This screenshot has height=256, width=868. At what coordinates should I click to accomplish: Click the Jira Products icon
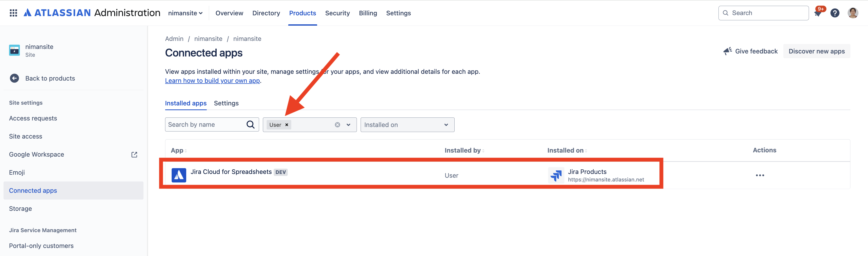point(556,175)
